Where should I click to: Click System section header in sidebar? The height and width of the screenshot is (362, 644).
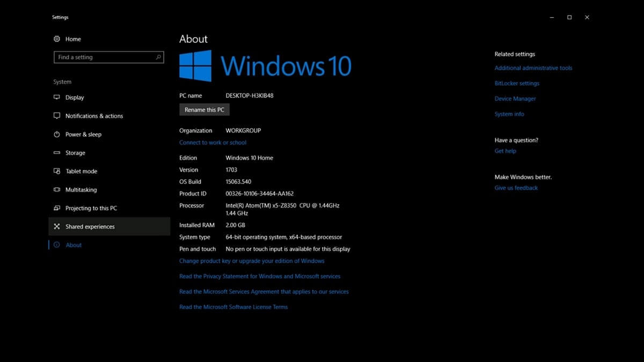(x=62, y=82)
